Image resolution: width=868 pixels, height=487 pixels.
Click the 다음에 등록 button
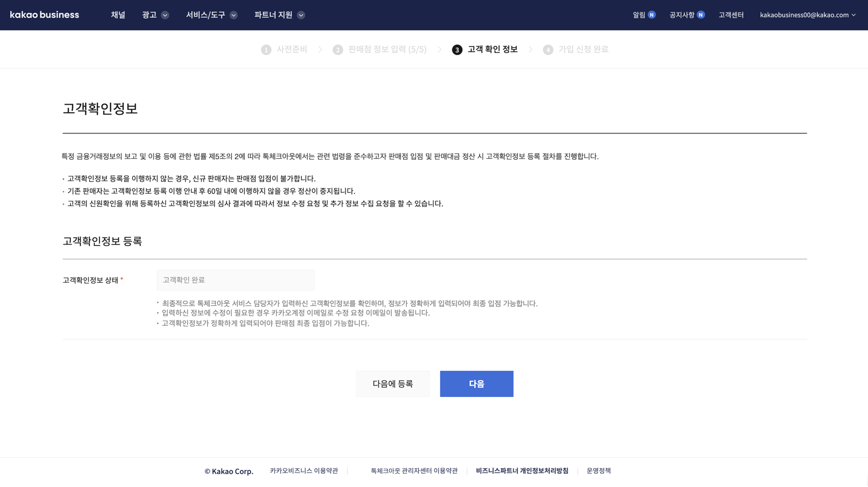393,384
